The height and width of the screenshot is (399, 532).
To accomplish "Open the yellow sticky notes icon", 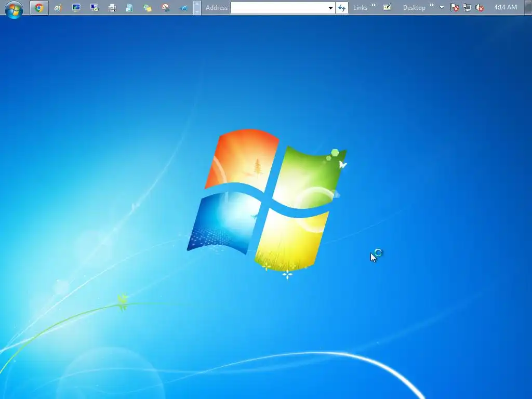I will pos(147,7).
